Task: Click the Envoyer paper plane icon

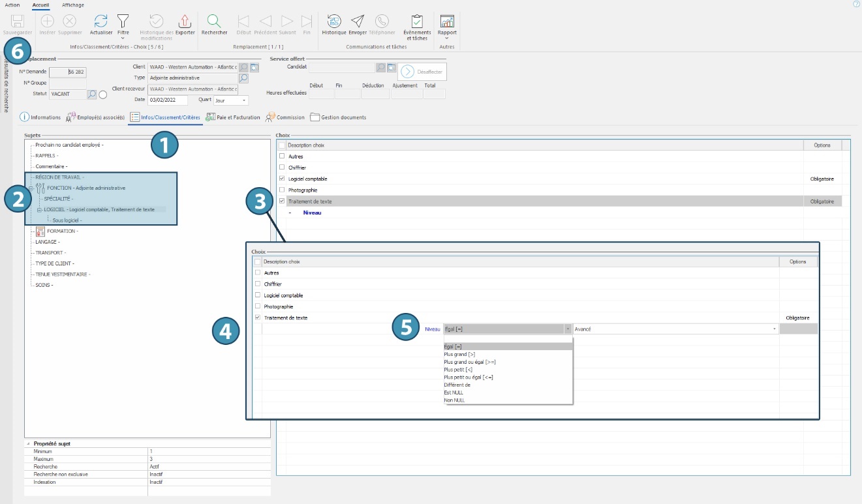Action: coord(358,22)
